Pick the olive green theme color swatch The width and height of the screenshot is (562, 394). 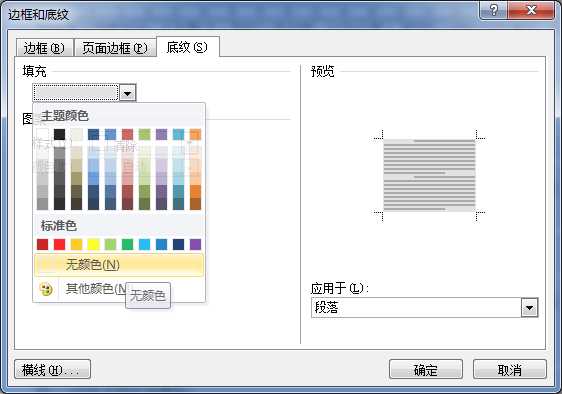(144, 134)
